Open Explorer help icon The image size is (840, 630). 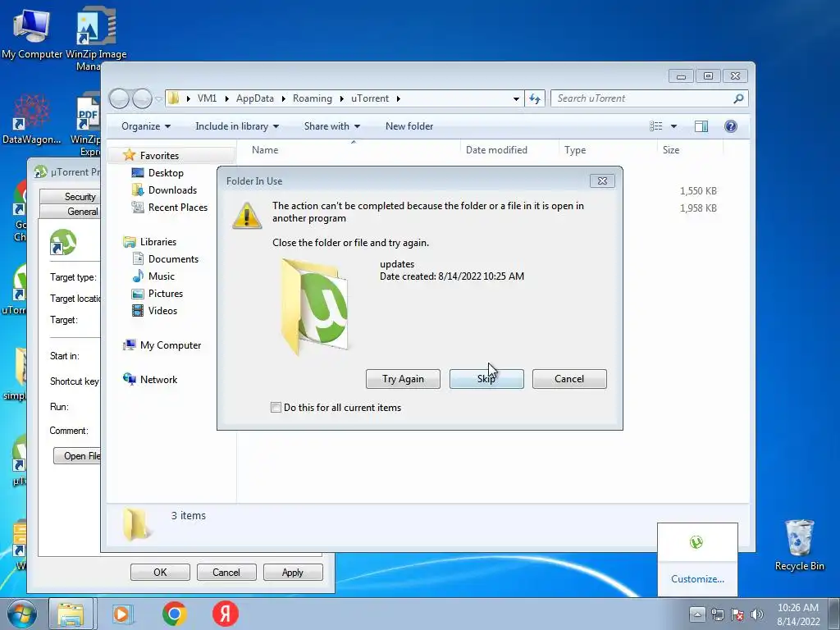[731, 126]
